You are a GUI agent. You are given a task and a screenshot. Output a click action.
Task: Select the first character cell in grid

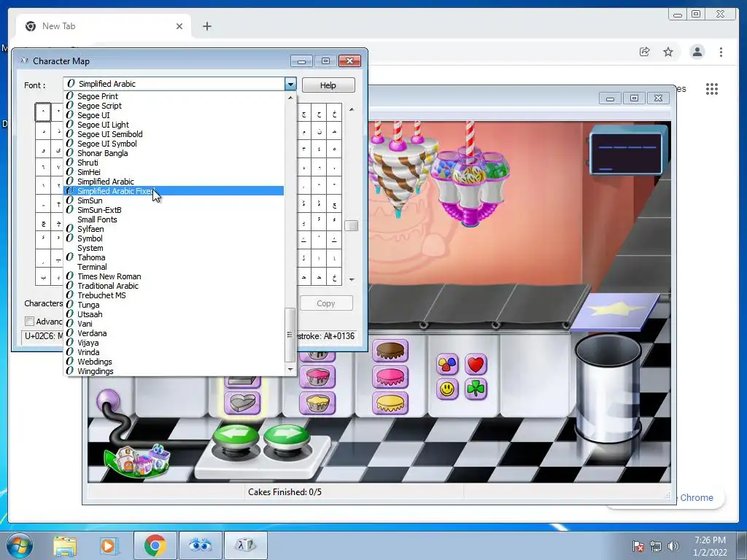[43, 112]
